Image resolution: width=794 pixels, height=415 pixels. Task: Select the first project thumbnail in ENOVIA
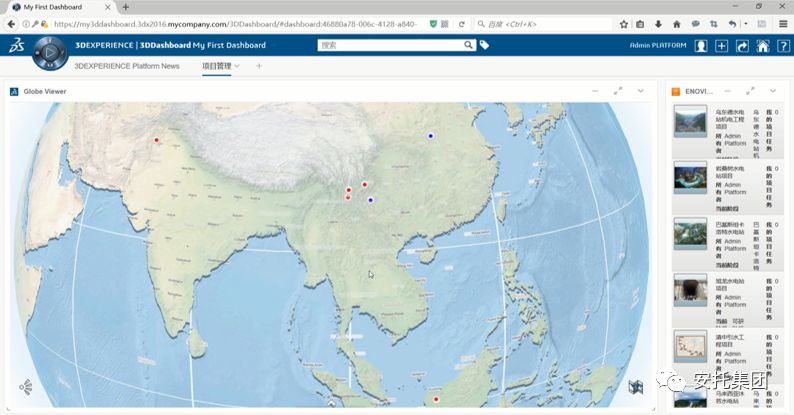coord(690,122)
